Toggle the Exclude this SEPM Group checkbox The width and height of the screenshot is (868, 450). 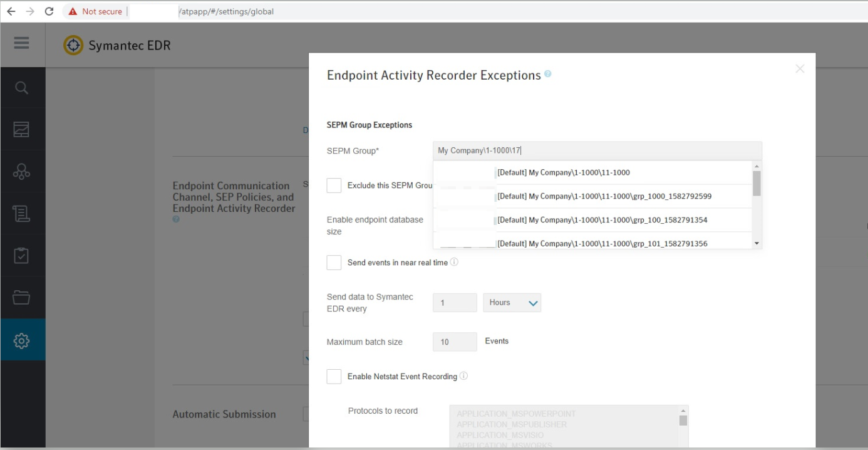[334, 186]
